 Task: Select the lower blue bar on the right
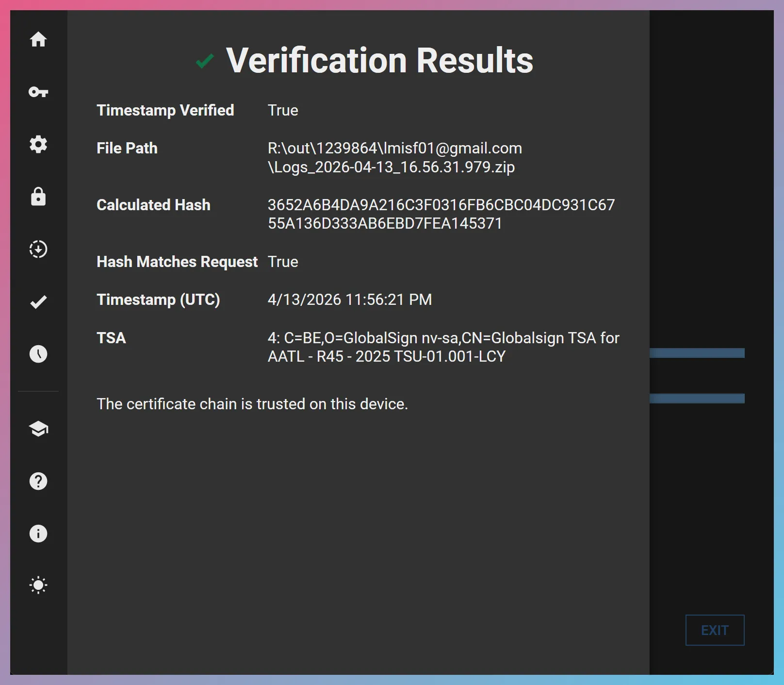click(697, 398)
